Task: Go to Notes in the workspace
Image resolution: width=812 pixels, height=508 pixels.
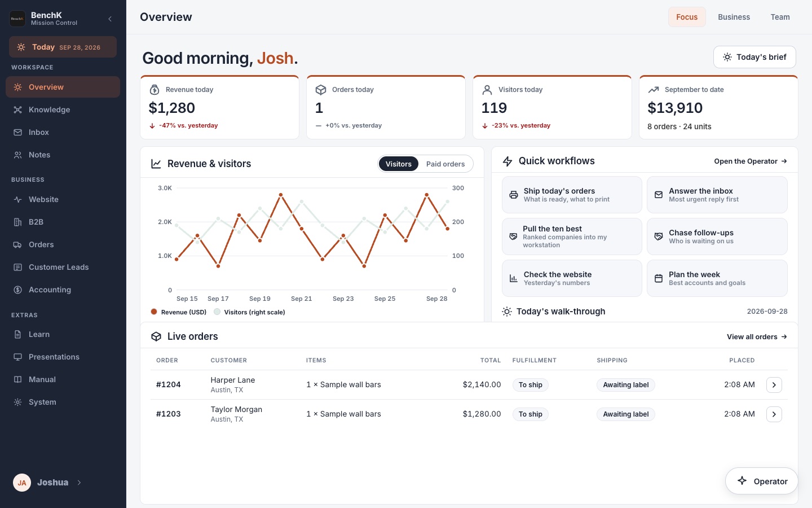Action: (63, 155)
